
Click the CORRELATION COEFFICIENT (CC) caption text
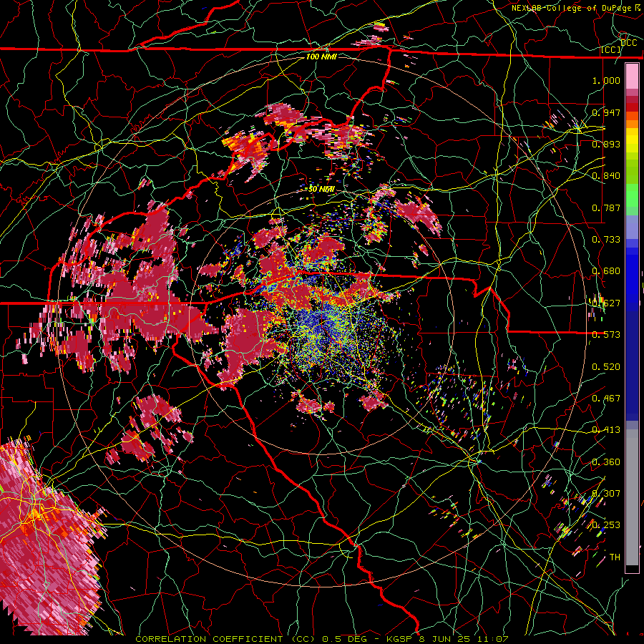[225, 639]
